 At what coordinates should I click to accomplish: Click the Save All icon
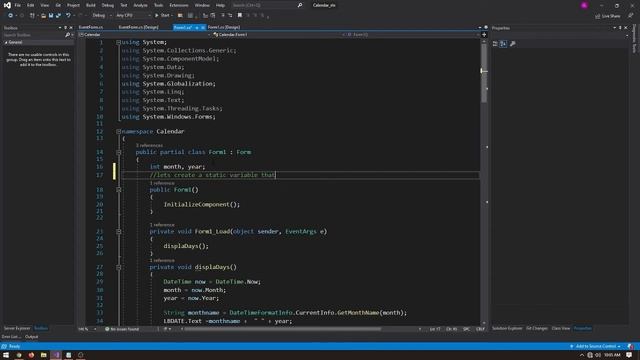58,16
